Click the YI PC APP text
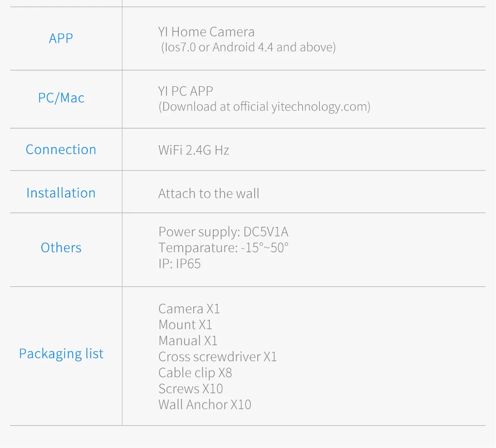496x448 pixels. [185, 91]
